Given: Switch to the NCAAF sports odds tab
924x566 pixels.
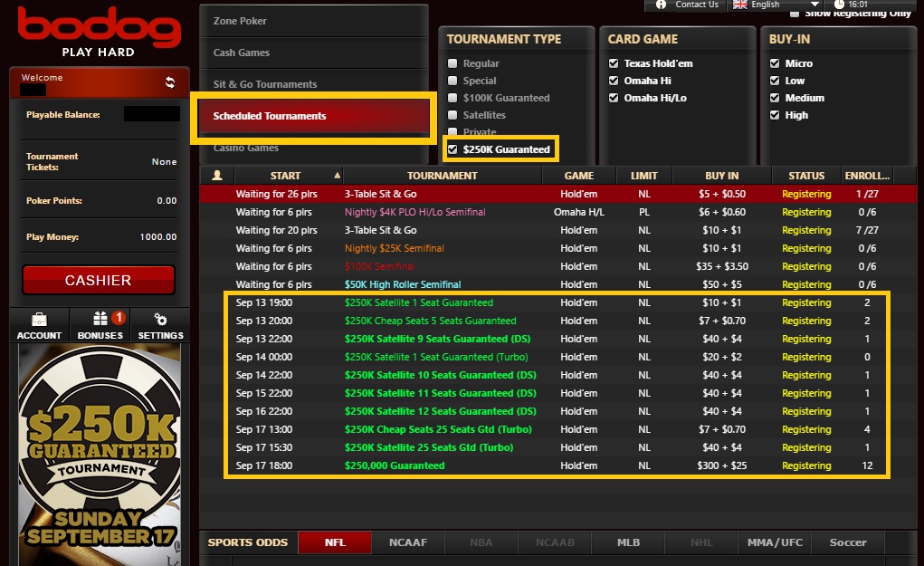Looking at the screenshot, I should [408, 542].
